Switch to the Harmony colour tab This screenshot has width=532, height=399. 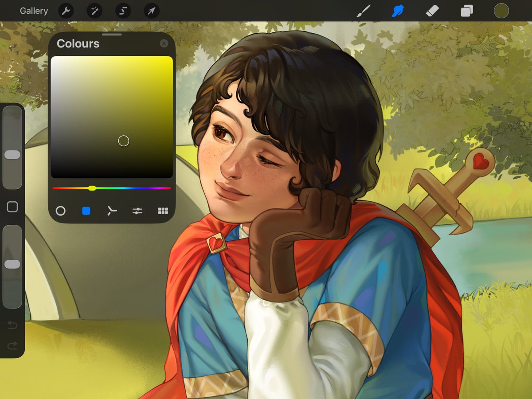[x=112, y=211]
